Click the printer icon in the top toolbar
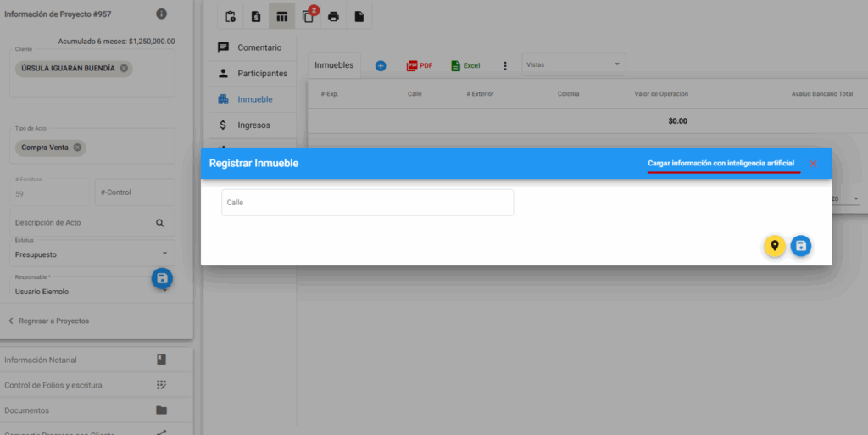Screen dimensions: 868x435 (333, 17)
